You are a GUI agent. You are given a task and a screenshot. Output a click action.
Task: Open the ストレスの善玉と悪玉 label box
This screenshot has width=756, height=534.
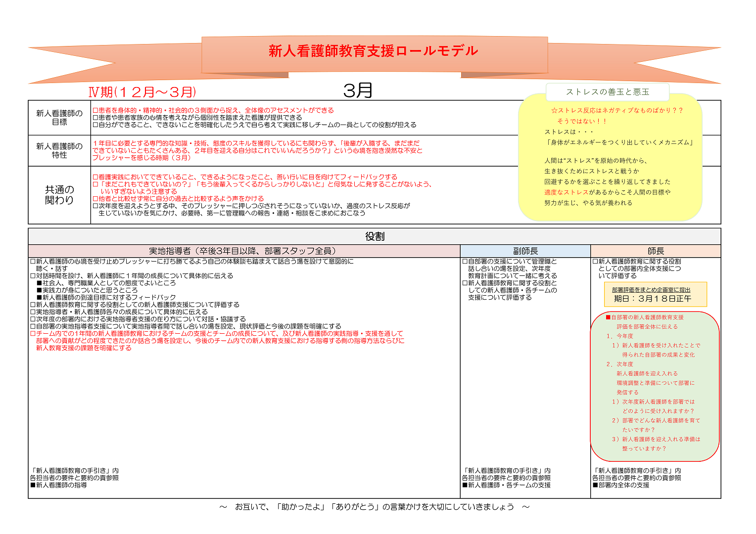coord(607,92)
